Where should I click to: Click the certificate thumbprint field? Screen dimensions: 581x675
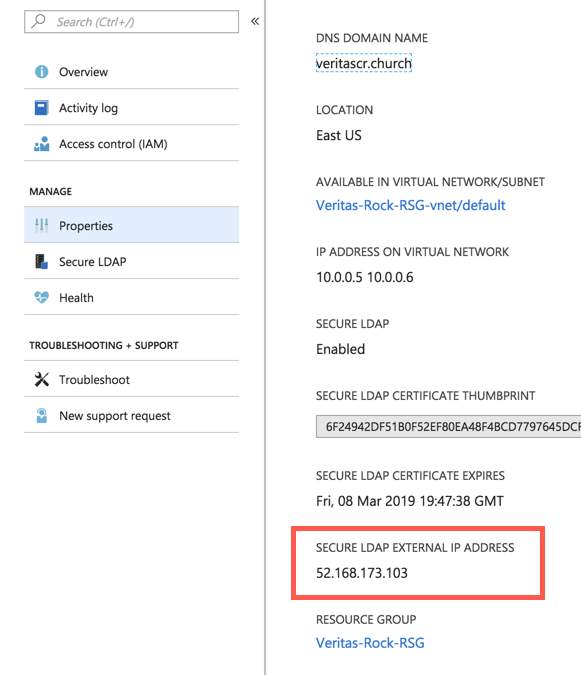[x=448, y=427]
